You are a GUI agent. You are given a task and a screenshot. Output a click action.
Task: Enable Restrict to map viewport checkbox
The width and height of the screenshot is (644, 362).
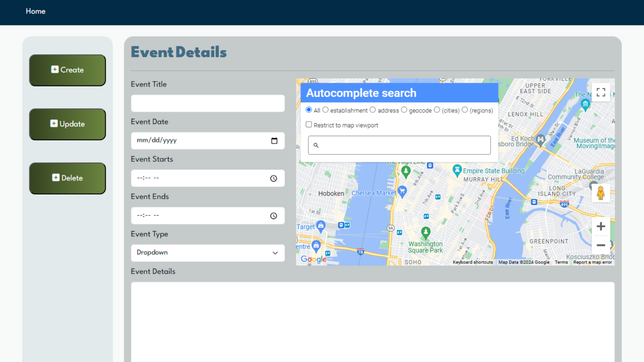click(309, 125)
